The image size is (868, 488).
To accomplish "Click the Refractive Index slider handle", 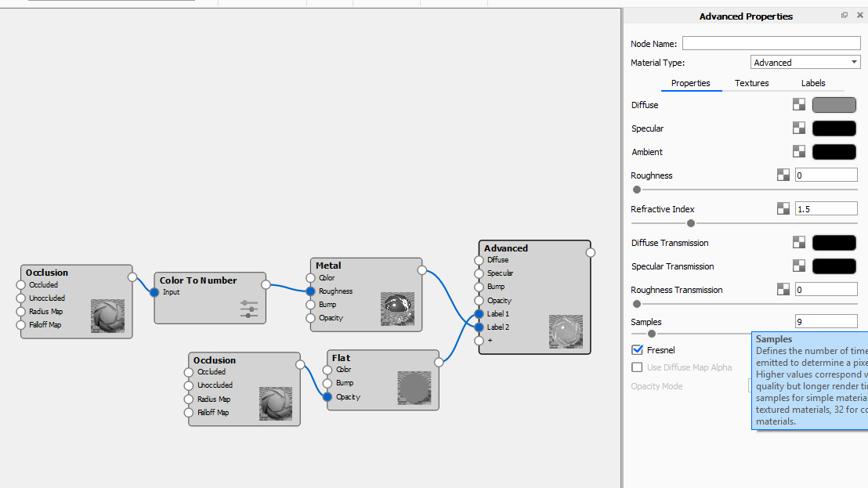I will click(691, 223).
